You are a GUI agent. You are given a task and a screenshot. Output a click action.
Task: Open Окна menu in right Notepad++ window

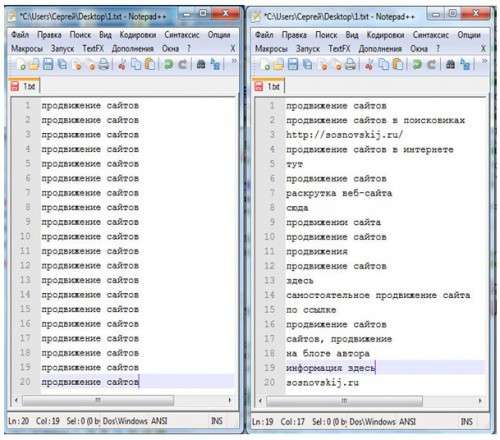point(419,49)
